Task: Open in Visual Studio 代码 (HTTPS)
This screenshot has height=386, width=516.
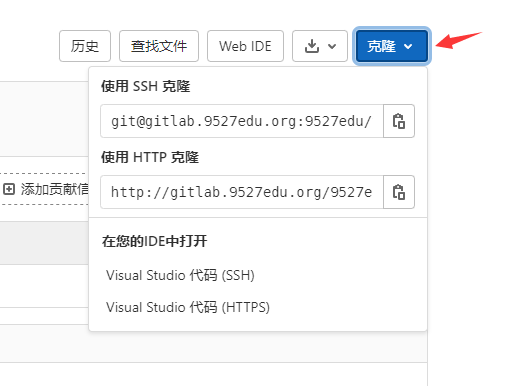Action: click(188, 307)
